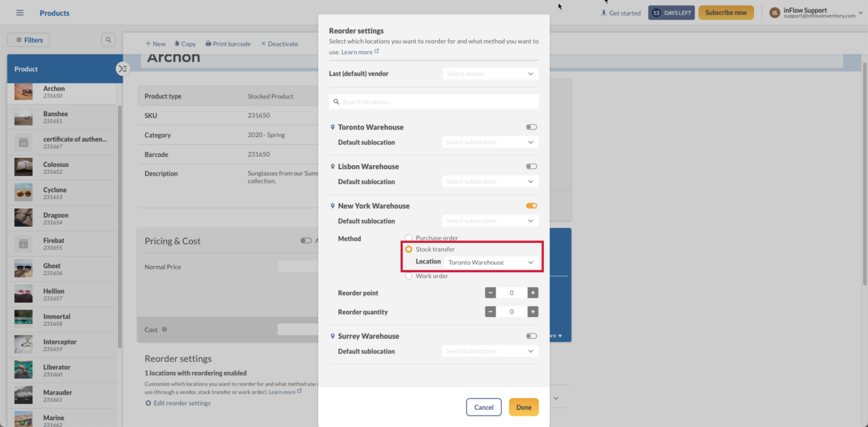Select the Stock transfer method
868x427 pixels.
(x=408, y=250)
